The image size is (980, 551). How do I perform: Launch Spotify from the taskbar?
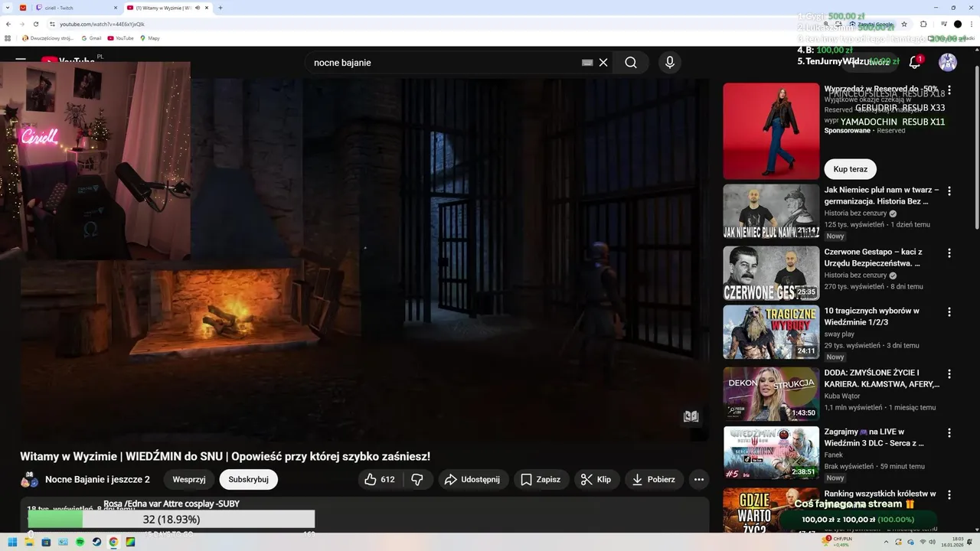80,542
